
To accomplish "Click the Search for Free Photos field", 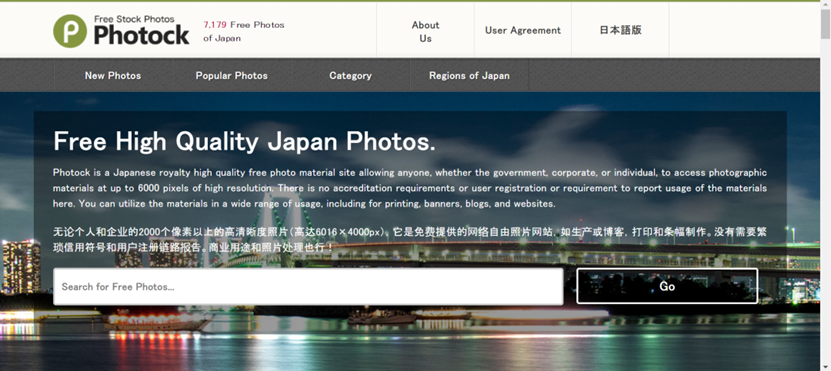I will click(x=308, y=287).
